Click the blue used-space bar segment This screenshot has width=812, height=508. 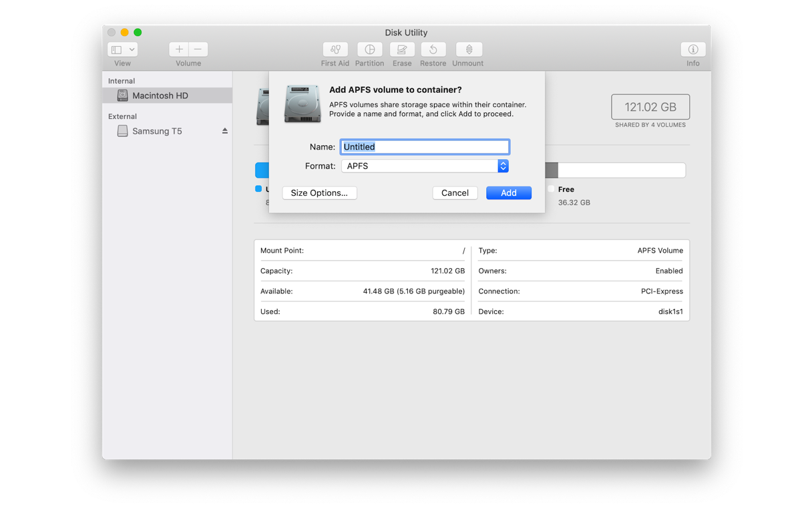click(262, 170)
